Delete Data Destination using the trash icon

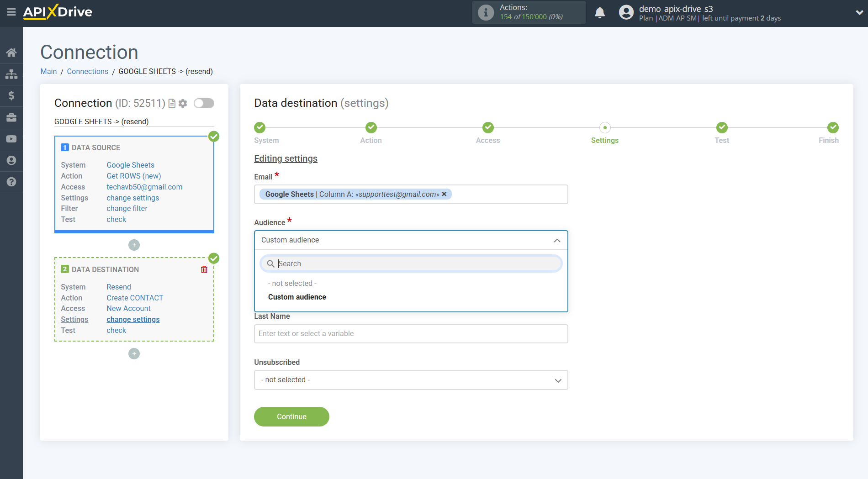204,269
